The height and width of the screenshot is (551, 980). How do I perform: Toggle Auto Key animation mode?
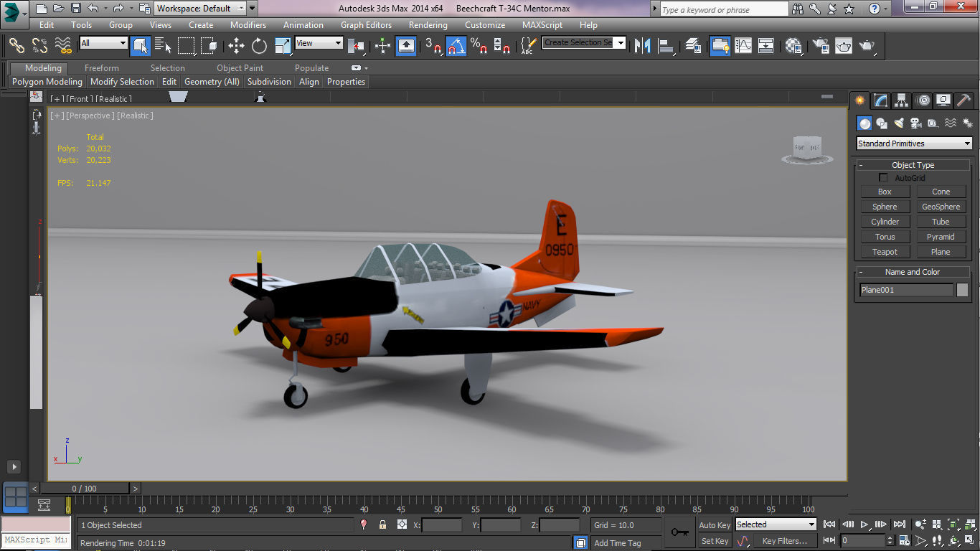coord(715,525)
